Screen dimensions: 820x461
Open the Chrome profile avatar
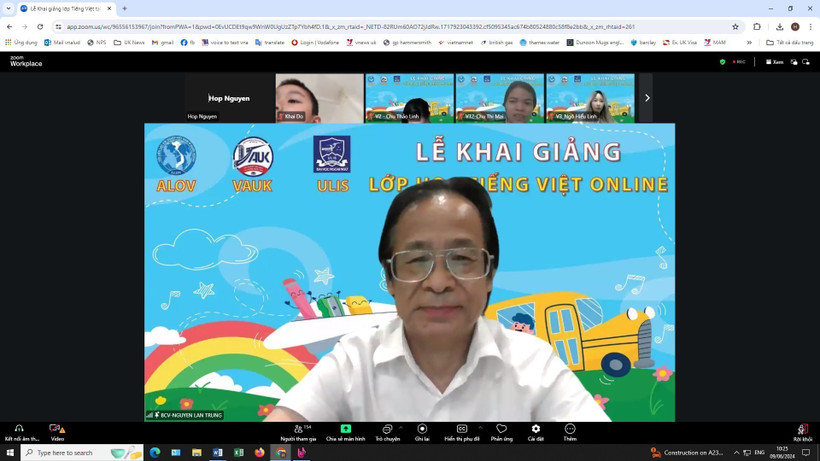795,27
